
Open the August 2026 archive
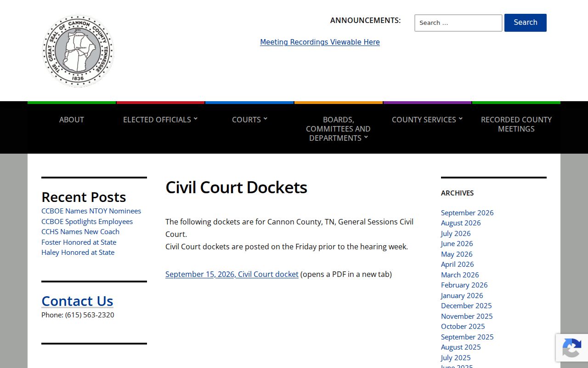(x=461, y=223)
